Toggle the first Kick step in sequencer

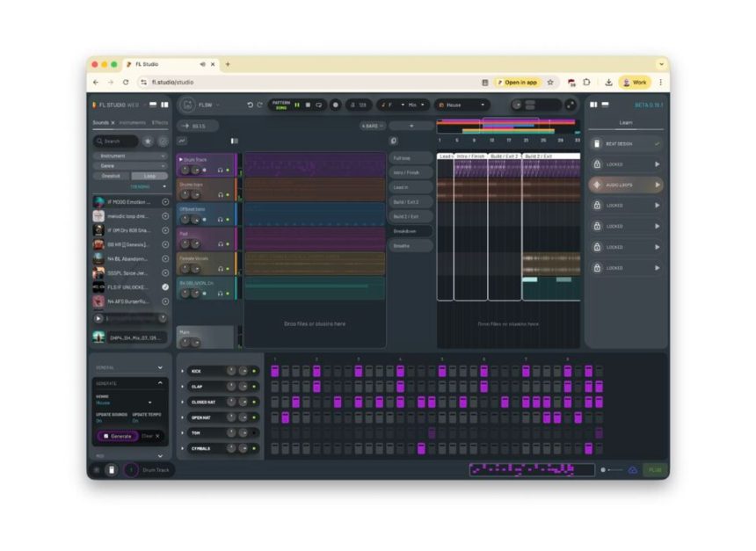click(275, 371)
